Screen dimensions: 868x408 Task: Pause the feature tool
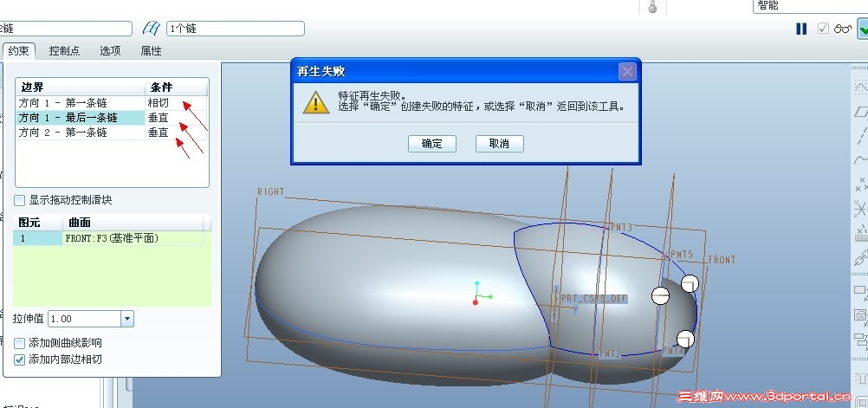point(801,29)
